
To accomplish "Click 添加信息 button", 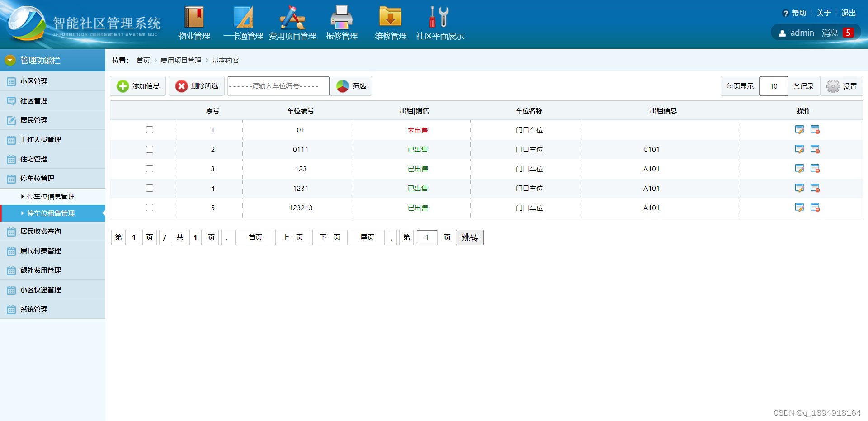I will (138, 86).
